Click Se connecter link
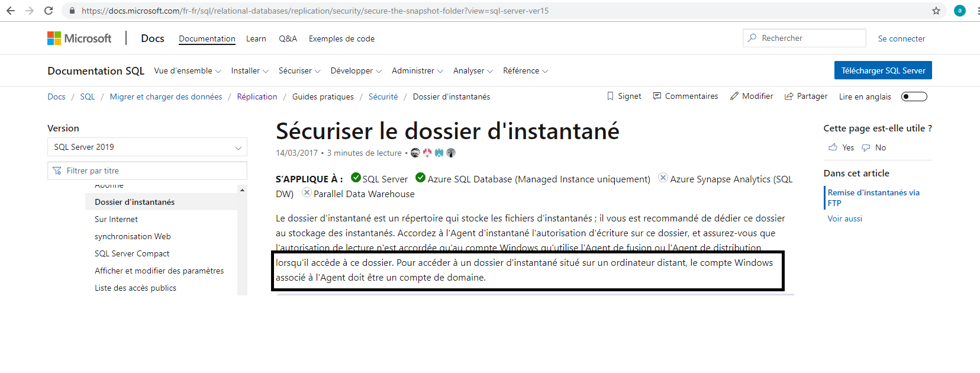This screenshot has height=373, width=980. coord(901,38)
